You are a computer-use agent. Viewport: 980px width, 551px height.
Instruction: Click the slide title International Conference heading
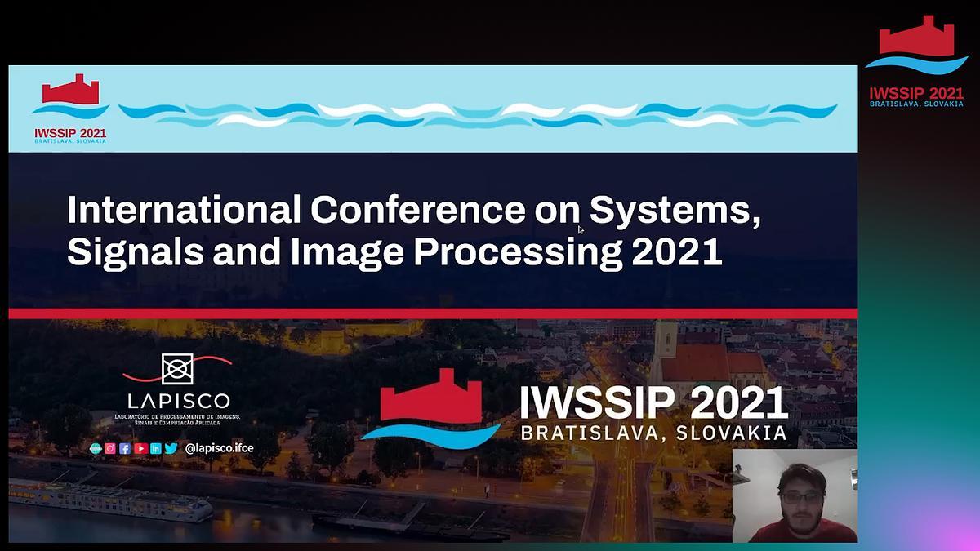click(413, 231)
